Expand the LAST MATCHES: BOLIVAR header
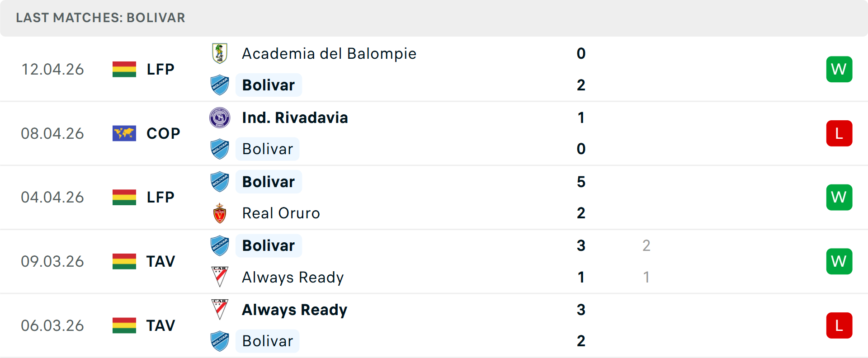This screenshot has height=358, width=868. [x=100, y=18]
